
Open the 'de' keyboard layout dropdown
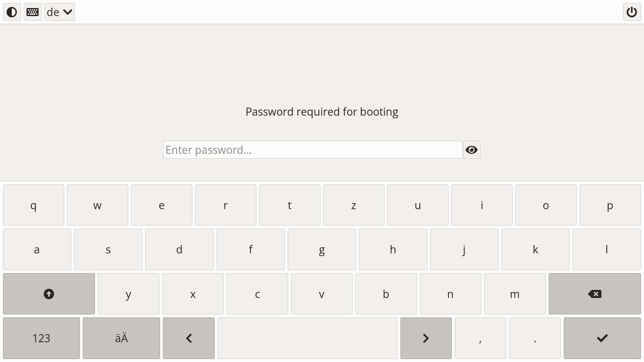coord(60,12)
